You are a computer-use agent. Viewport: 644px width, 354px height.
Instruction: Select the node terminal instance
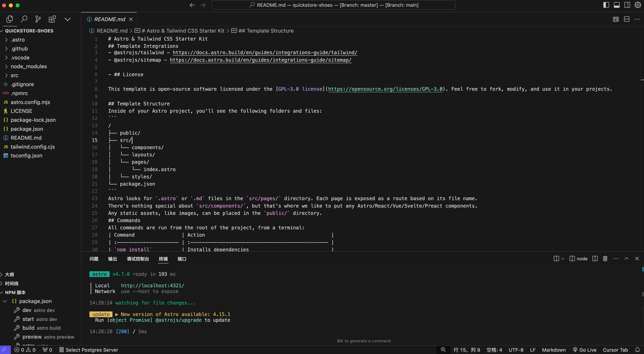coord(578,259)
